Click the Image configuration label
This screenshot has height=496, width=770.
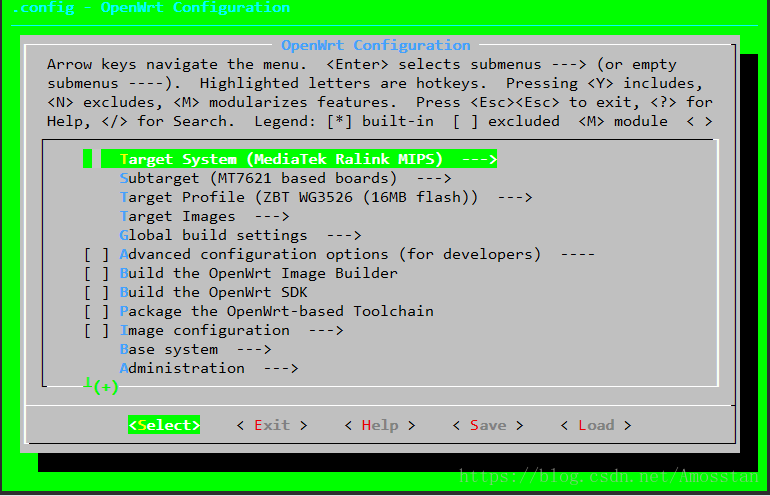(205, 331)
